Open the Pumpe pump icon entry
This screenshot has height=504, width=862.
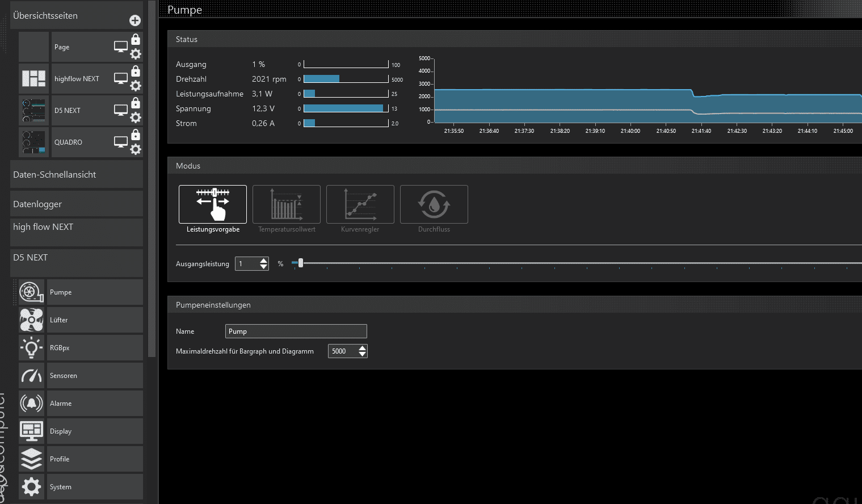[31, 292]
